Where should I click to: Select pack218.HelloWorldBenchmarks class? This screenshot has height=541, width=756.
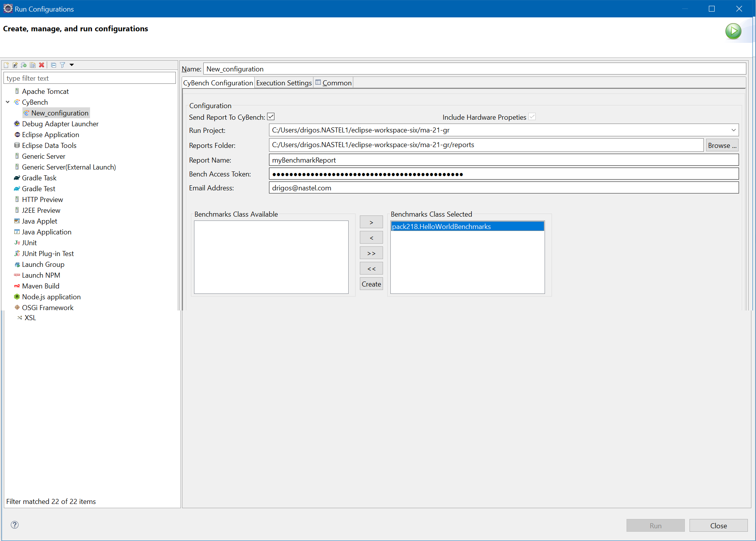click(x=466, y=226)
